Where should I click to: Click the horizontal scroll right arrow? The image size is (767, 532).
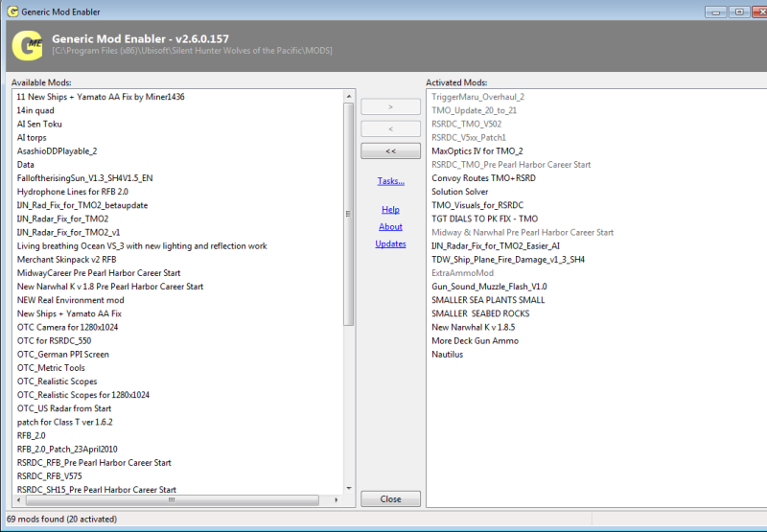[337, 499]
